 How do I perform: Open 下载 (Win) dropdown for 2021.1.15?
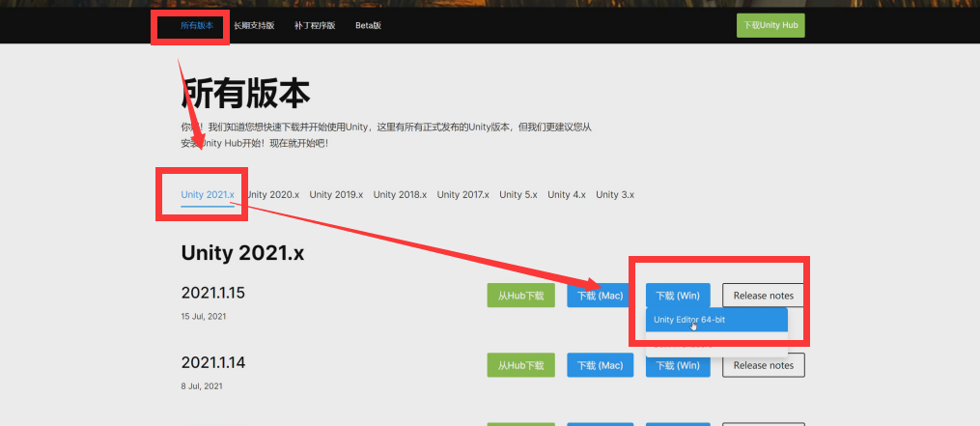[x=678, y=296]
